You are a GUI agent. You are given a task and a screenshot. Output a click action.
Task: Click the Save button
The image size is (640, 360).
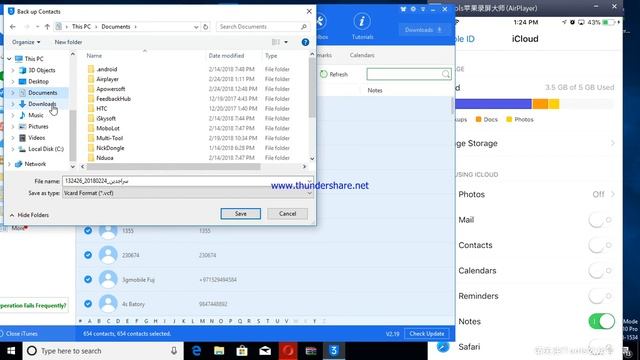click(x=240, y=213)
